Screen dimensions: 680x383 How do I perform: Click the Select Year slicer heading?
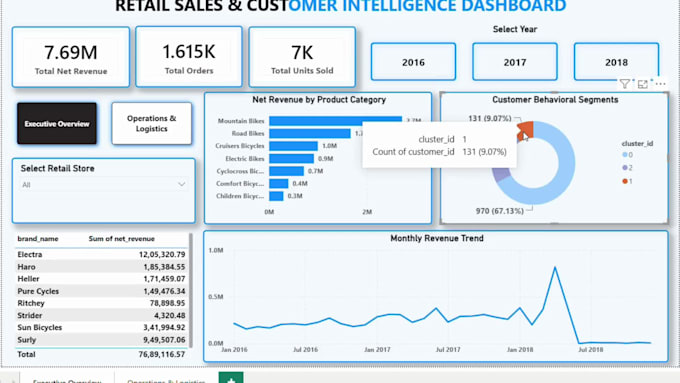click(515, 29)
